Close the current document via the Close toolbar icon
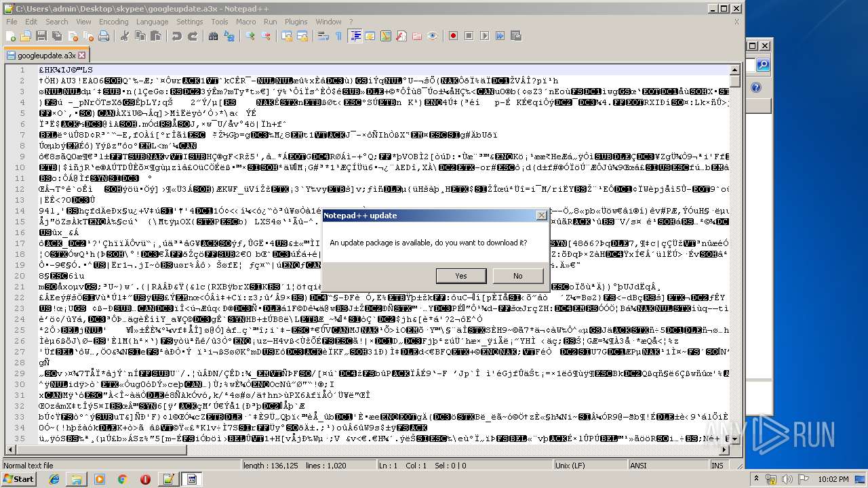This screenshot has height=488, width=868. click(x=73, y=36)
